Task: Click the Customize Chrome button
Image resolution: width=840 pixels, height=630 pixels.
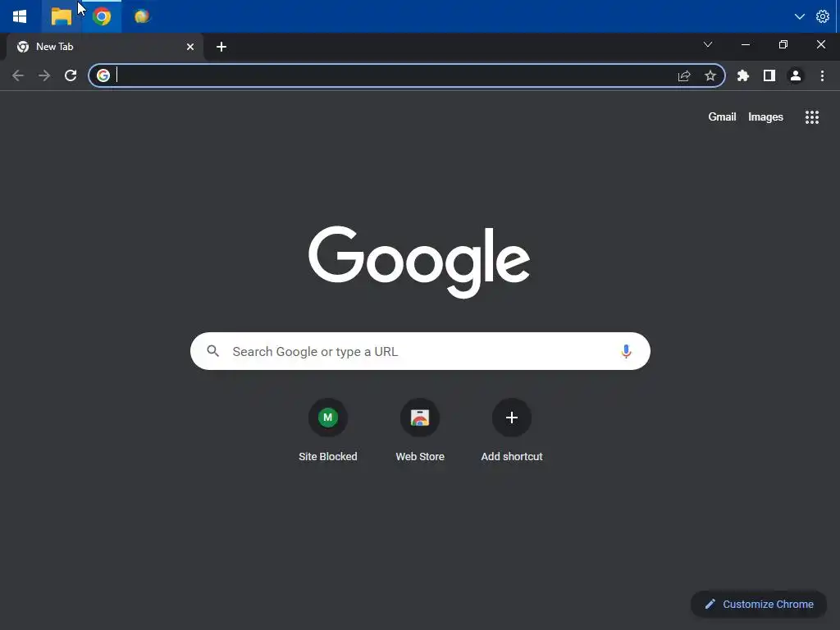Action: (759, 605)
